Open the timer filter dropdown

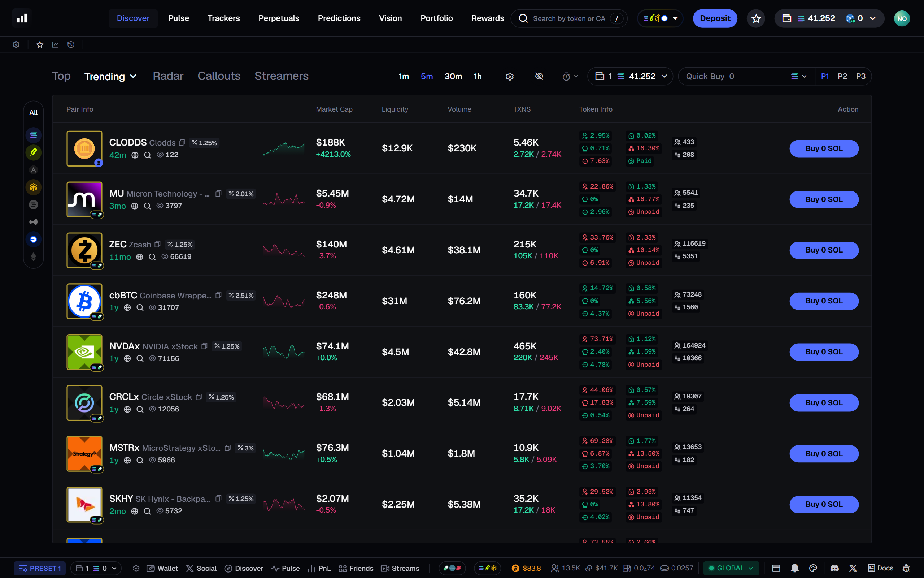click(x=570, y=77)
